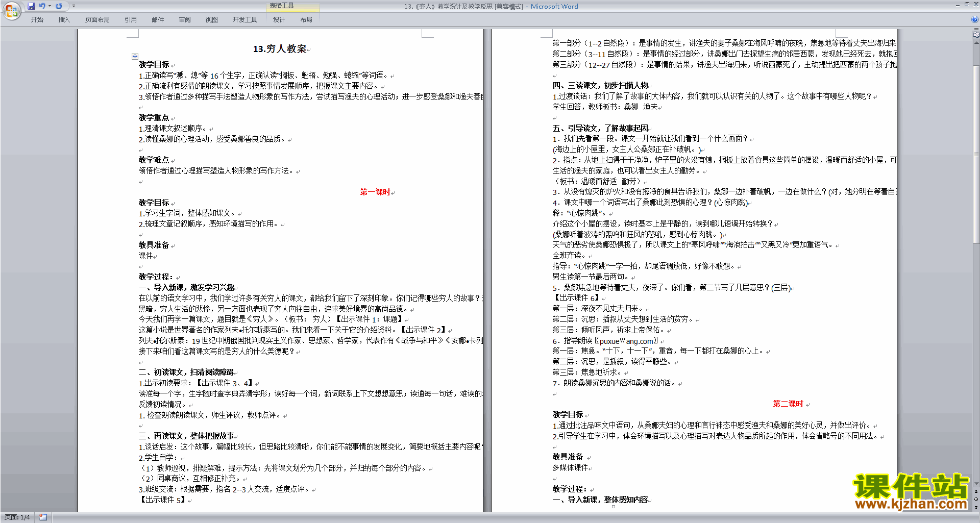Click heading 一、导入新课，激发学习兴趣

pyautogui.click(x=186, y=287)
